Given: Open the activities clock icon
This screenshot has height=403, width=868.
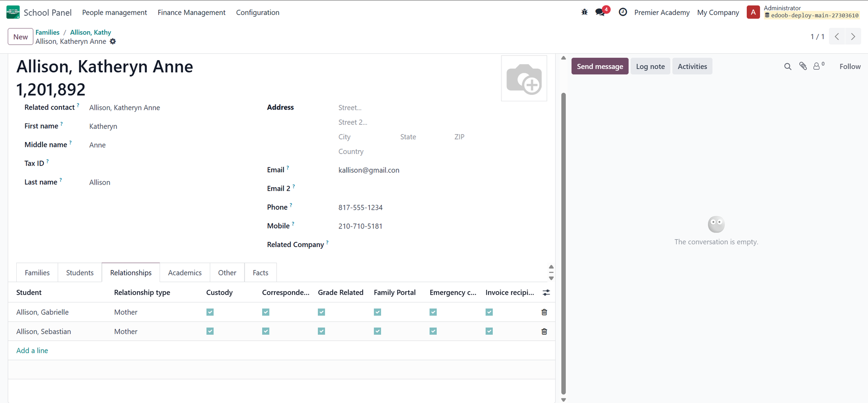Looking at the screenshot, I should click(623, 12).
